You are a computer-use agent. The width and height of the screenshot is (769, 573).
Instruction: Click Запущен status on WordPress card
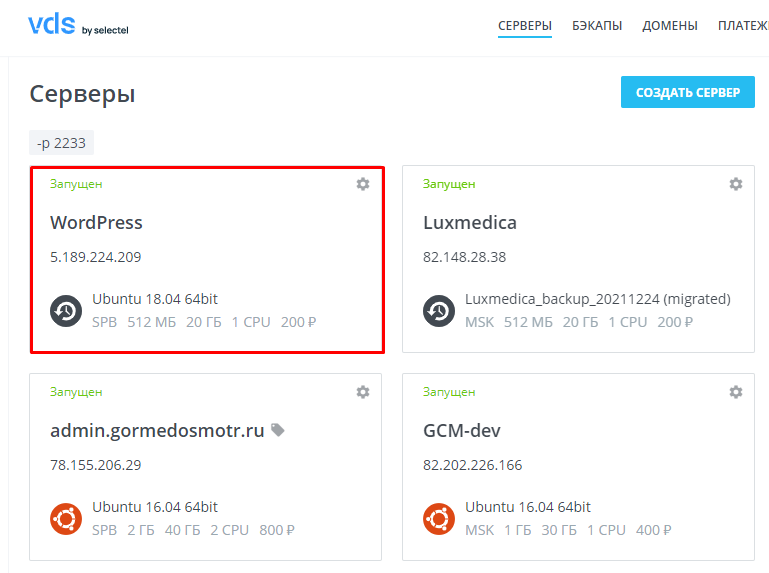76,184
